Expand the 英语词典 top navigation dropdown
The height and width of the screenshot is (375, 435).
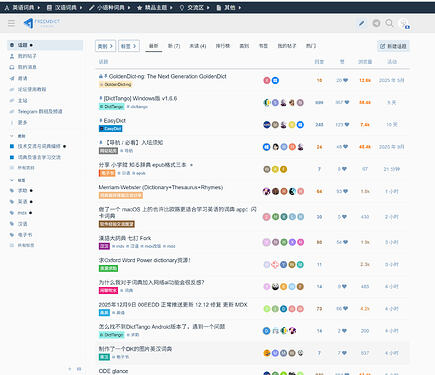[x=22, y=8]
